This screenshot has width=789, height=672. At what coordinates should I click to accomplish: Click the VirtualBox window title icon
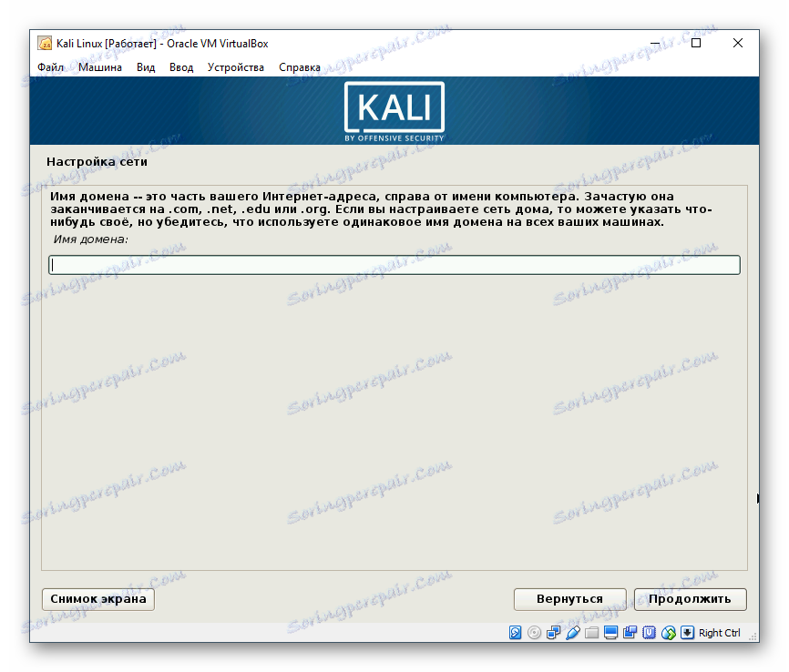point(45,44)
